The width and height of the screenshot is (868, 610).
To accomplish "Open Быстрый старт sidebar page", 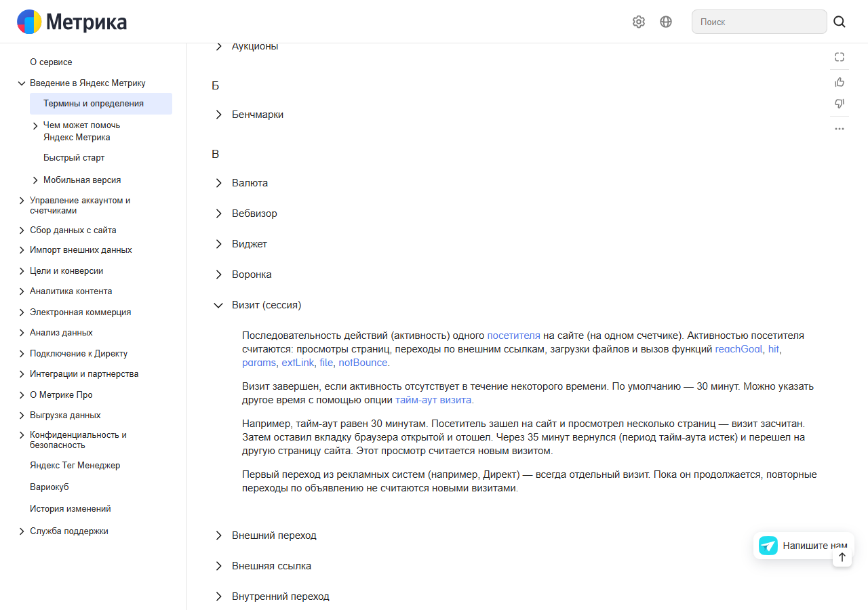I will (x=74, y=158).
